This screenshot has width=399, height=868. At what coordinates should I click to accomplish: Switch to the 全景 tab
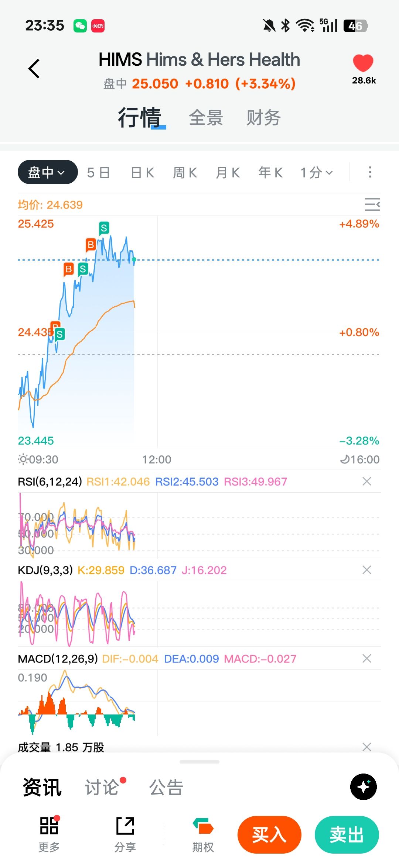click(206, 118)
